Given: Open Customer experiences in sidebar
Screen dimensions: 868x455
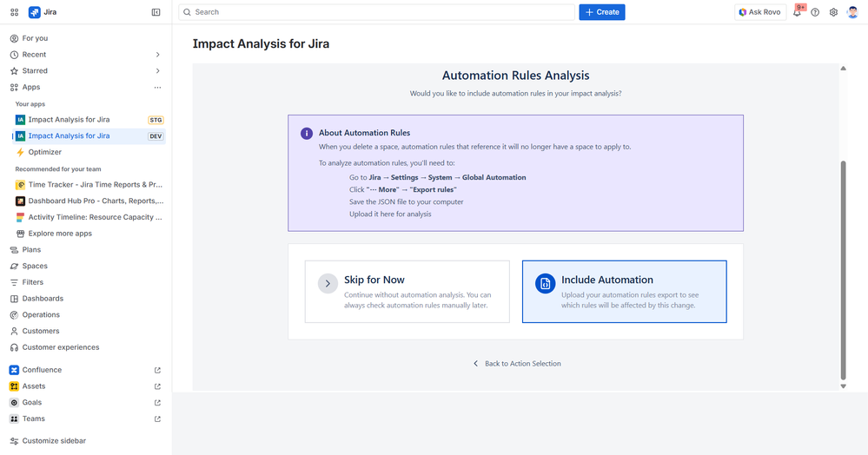Looking at the screenshot, I should tap(61, 347).
